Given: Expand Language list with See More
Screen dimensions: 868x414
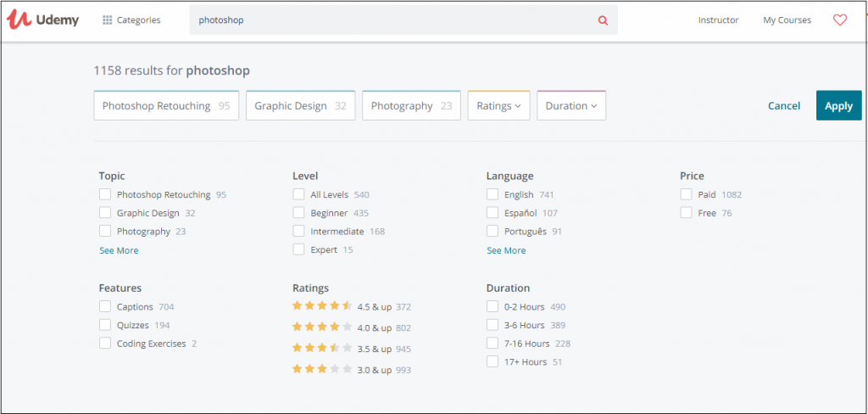Looking at the screenshot, I should 507,250.
